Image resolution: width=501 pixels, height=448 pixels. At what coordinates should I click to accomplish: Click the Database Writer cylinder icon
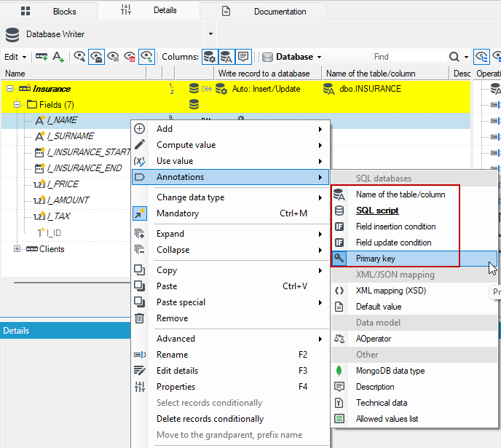[12, 34]
